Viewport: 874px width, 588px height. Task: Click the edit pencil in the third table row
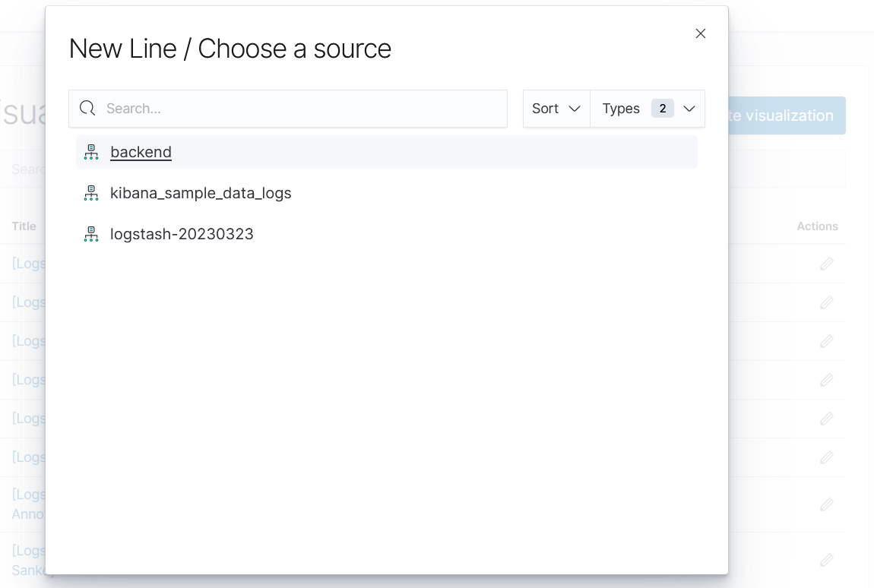point(826,341)
